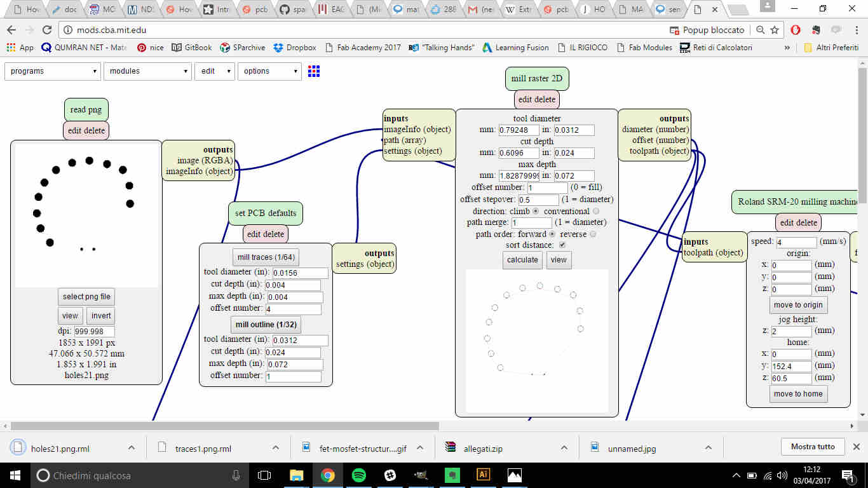Open the programs dropdown
This screenshot has height=488, width=868.
coord(53,71)
